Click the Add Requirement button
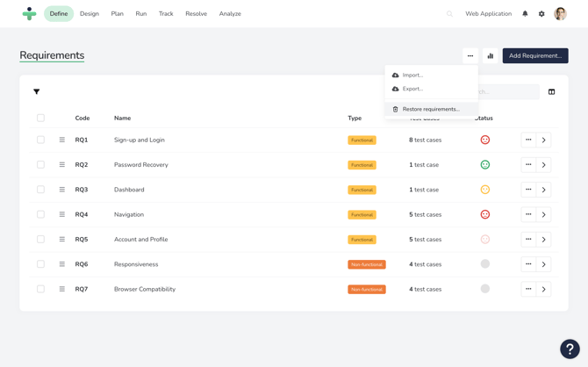Screen dimensions: 588x367 coord(535,56)
